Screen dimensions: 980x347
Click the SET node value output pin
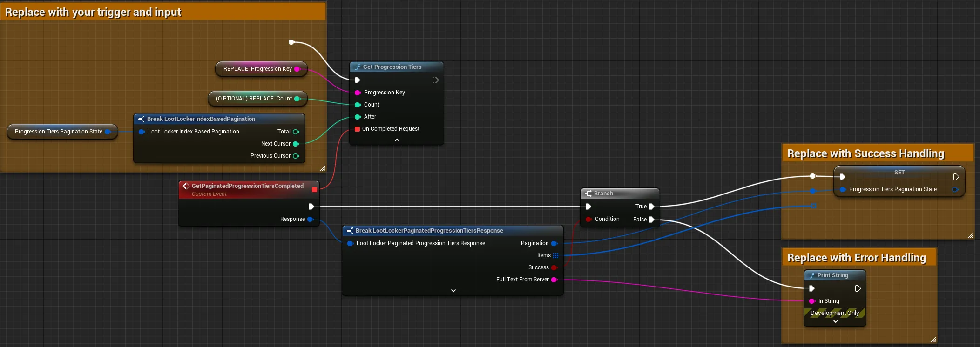click(x=955, y=189)
